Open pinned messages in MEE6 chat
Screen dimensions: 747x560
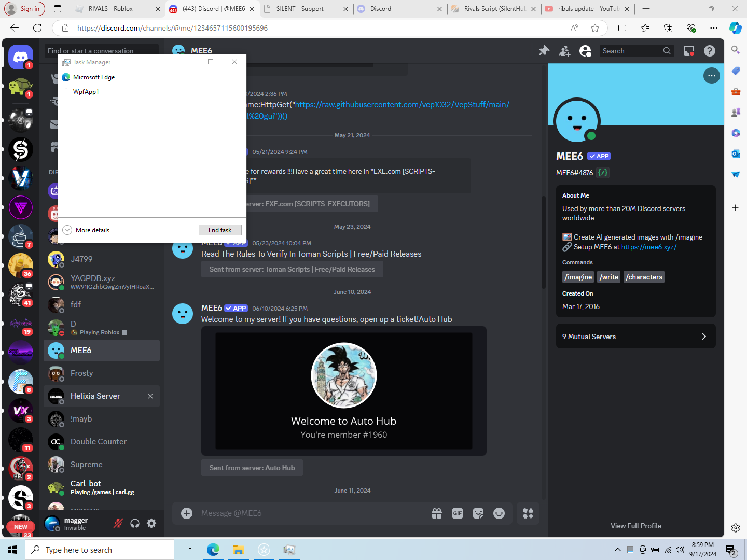(544, 51)
